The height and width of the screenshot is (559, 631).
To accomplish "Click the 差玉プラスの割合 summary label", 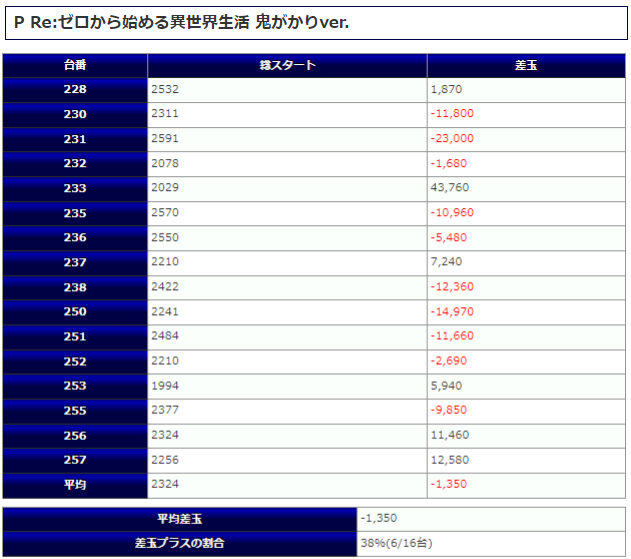I will click(x=179, y=543).
